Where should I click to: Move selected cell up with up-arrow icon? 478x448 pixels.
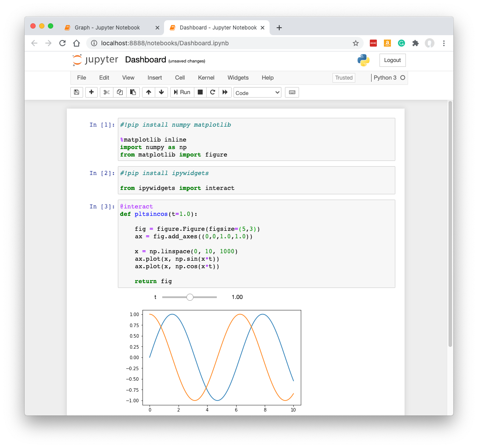tap(148, 92)
